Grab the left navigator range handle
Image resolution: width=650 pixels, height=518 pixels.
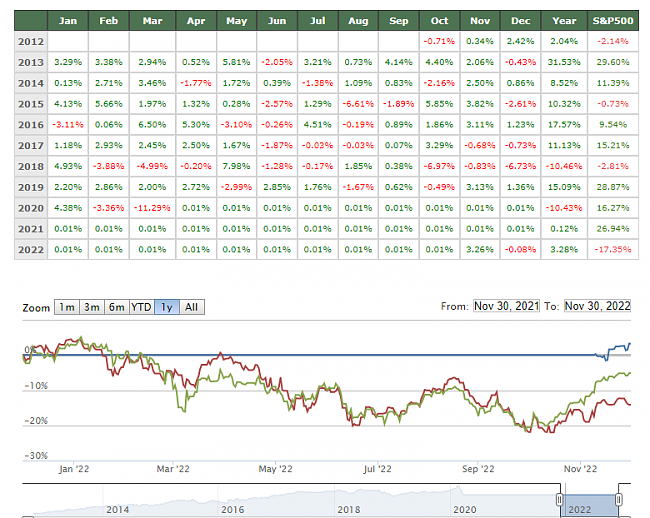pyautogui.click(x=562, y=499)
